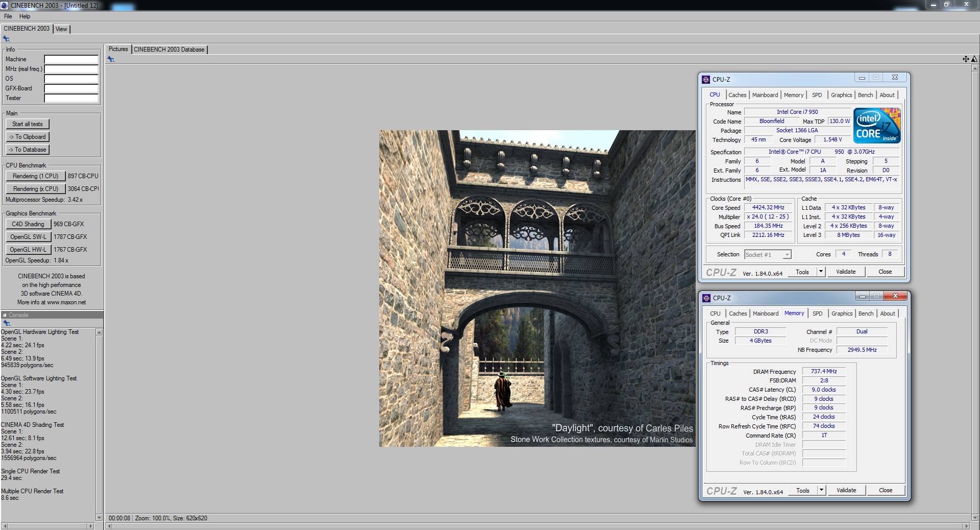Click the triangle icon at top-right of picture view
This screenshot has height=530, width=980.
974,59
